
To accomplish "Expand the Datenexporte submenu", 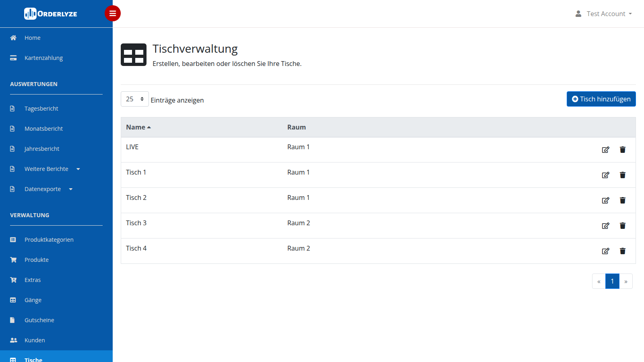I will (x=48, y=189).
